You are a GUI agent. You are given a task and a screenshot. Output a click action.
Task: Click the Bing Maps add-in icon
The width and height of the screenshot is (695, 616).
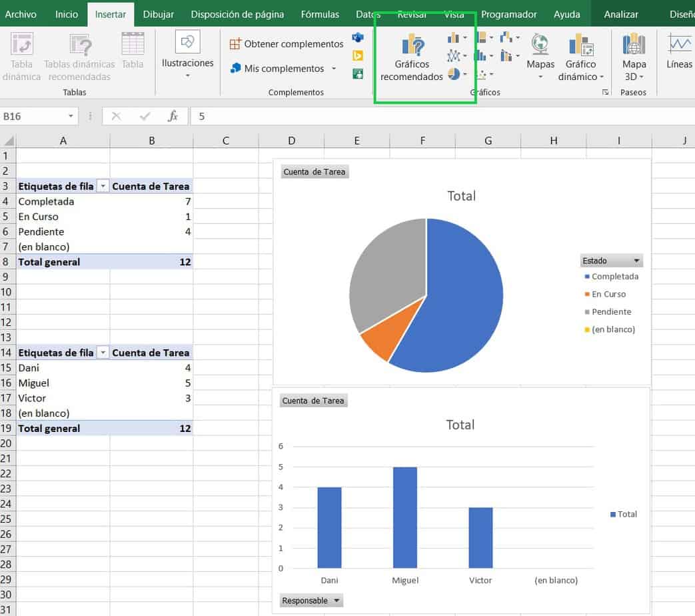[x=358, y=55]
